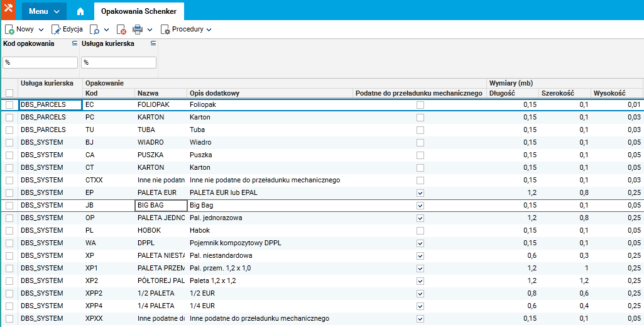
Task: Sort by the Nazwa column header
Action: click(148, 93)
